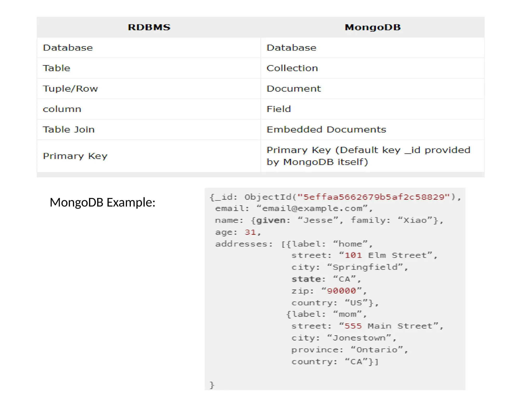Select the lowercase column cell
This screenshot has width=532, height=399.
[62, 109]
